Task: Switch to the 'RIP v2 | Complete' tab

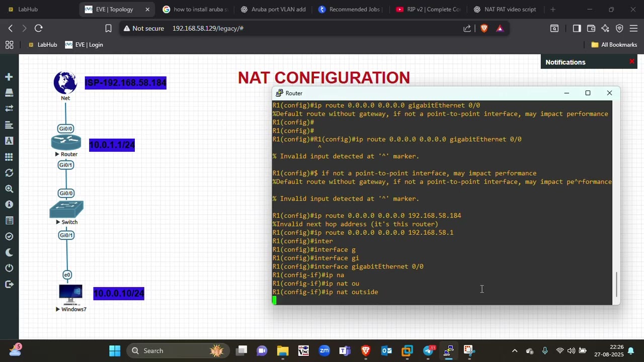Action: [428, 9]
